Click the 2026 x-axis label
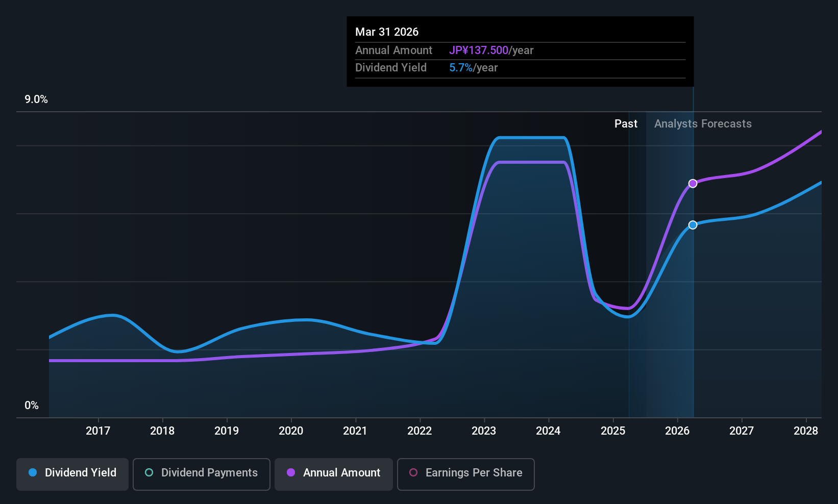 pos(677,431)
